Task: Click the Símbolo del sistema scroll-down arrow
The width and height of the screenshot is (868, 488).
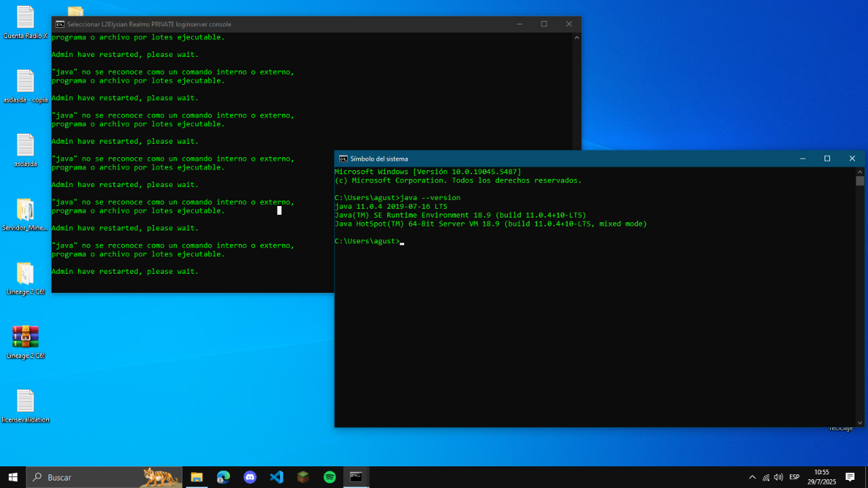Action: click(x=860, y=422)
